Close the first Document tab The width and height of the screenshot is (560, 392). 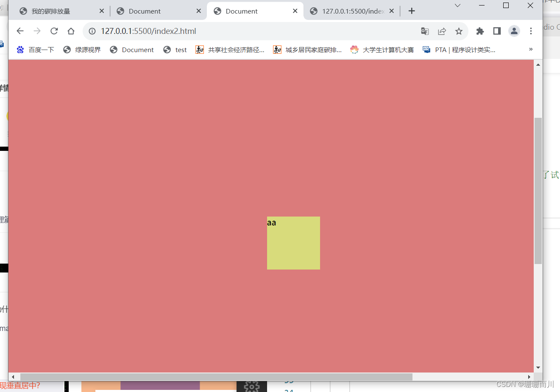point(198,11)
